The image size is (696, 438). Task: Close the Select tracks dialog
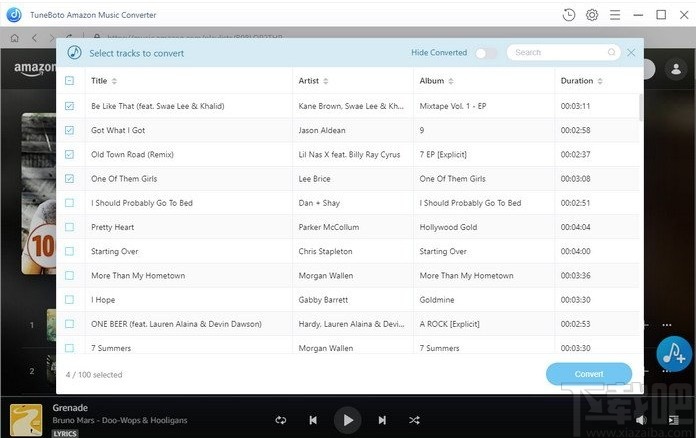coord(631,52)
